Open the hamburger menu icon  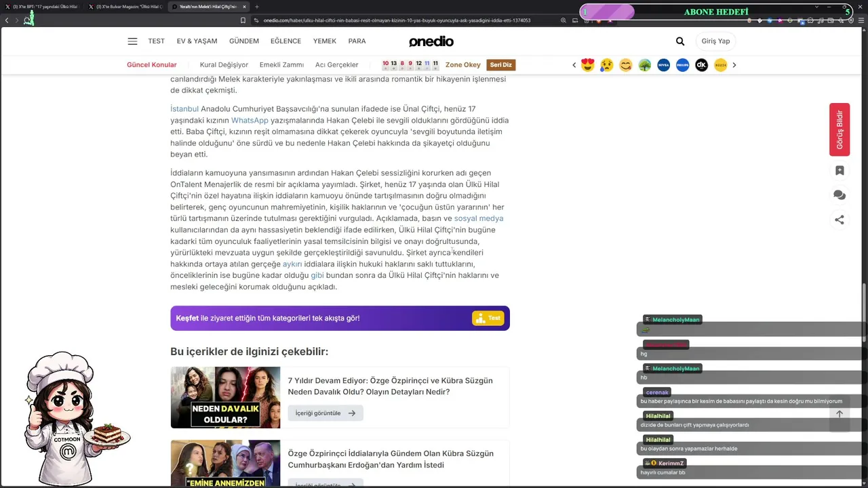coord(132,41)
